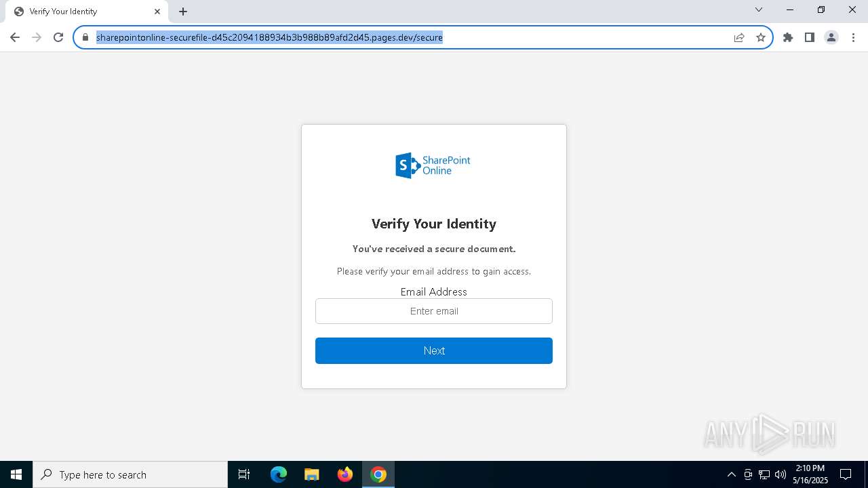
Task: Toggle the browser side panel icon
Action: coord(810,37)
